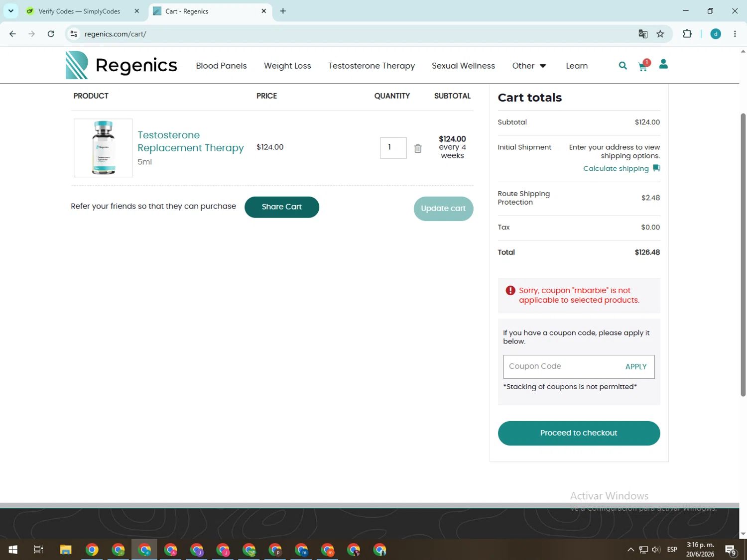This screenshot has width=747, height=560.
Task: Open File Explorer from the taskbar
Action: 66,550
